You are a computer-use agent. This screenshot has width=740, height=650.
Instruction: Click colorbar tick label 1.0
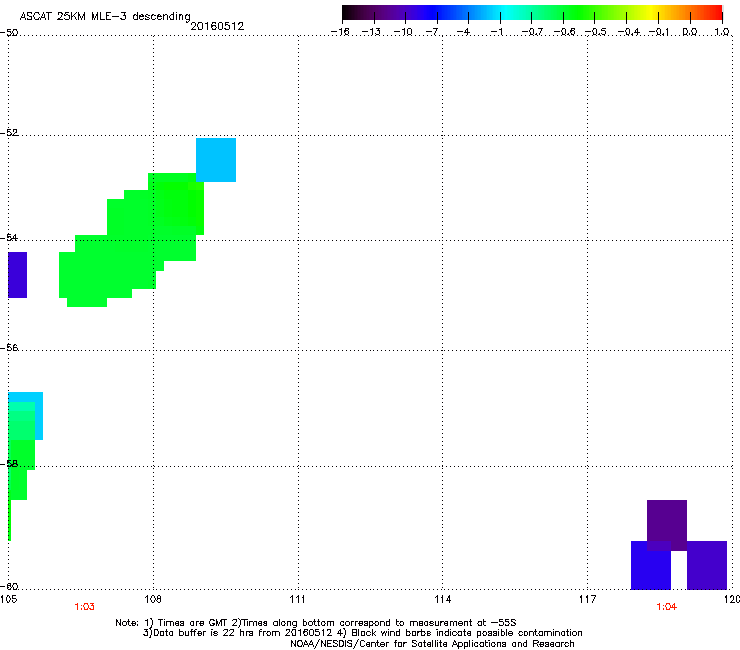point(722,32)
